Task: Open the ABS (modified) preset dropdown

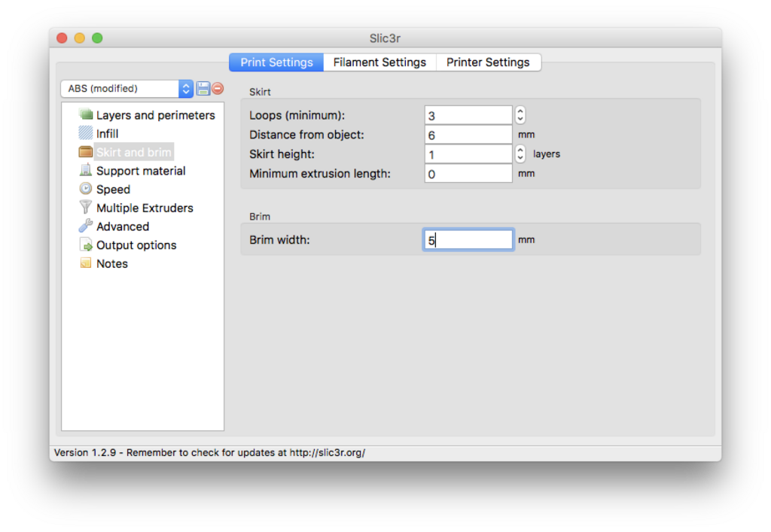Action: coord(126,89)
